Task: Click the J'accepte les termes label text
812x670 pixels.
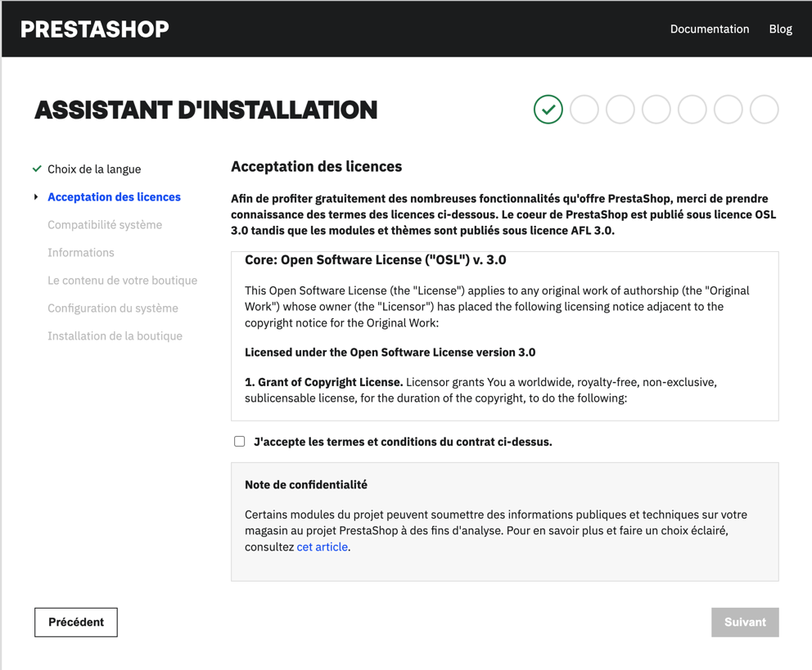Action: (x=403, y=442)
